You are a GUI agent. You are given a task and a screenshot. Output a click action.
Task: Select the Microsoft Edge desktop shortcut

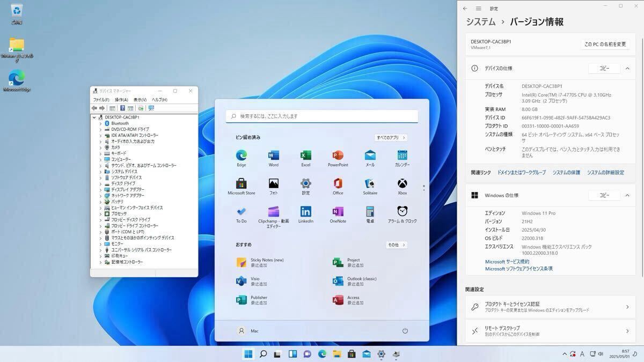point(17,80)
